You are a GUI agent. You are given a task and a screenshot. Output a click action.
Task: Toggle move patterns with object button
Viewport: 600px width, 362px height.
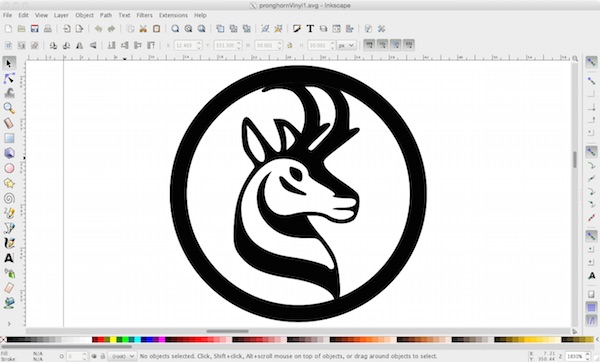[x=409, y=45]
